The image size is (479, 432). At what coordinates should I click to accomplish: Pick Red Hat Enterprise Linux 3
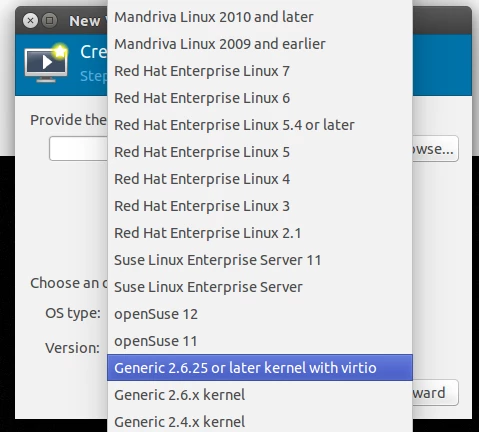(x=260, y=206)
